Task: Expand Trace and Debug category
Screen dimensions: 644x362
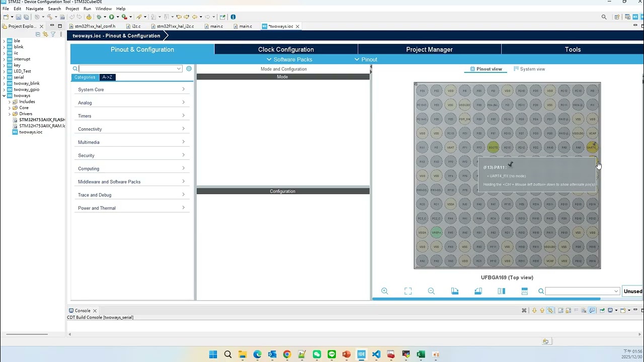Action: 132,195
